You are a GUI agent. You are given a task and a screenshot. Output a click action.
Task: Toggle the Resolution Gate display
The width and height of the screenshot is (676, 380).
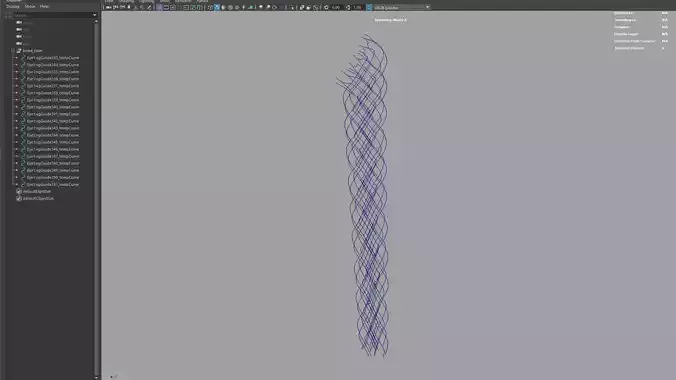pos(173,7)
